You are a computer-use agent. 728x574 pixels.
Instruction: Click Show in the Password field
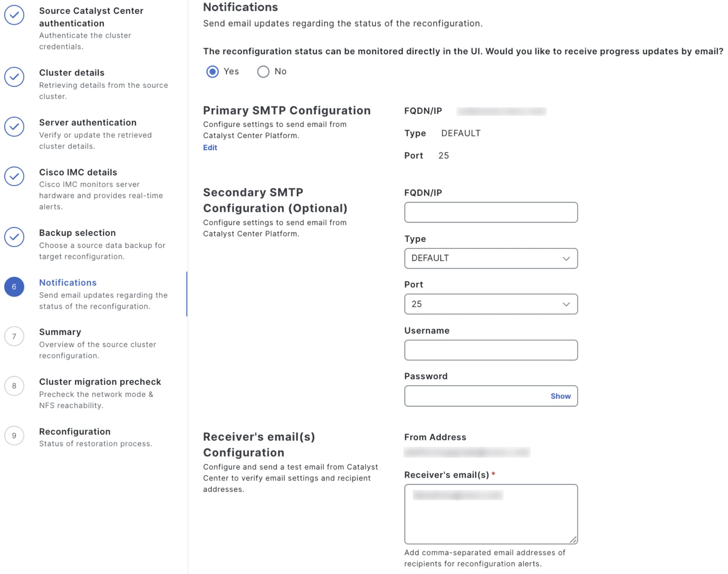[x=560, y=396]
